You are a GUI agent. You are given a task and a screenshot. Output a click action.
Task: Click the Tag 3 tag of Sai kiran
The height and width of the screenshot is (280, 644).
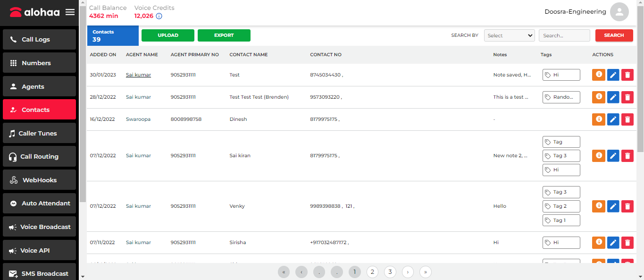[561, 156]
